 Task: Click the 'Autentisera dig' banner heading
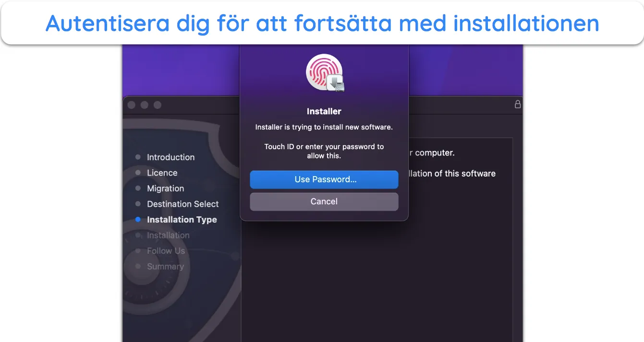(x=322, y=23)
